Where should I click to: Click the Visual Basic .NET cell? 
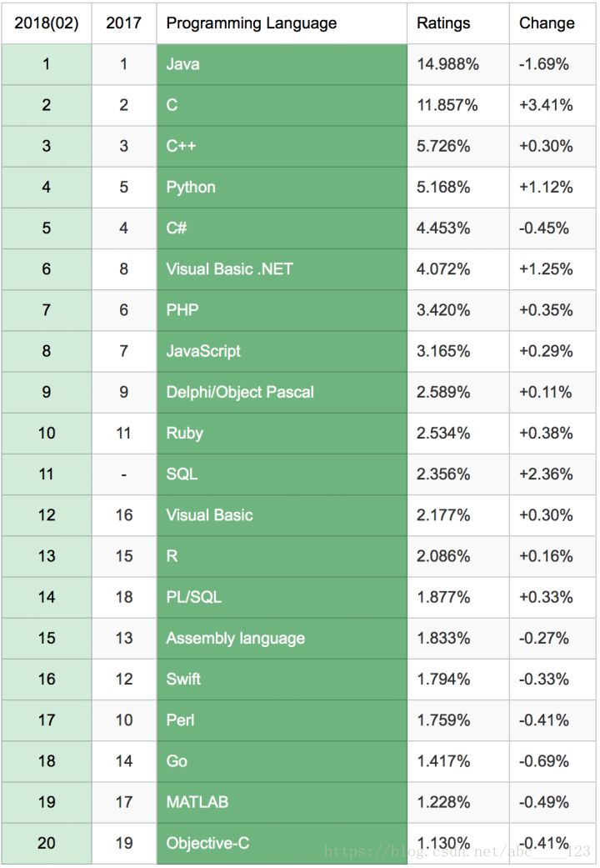282,269
